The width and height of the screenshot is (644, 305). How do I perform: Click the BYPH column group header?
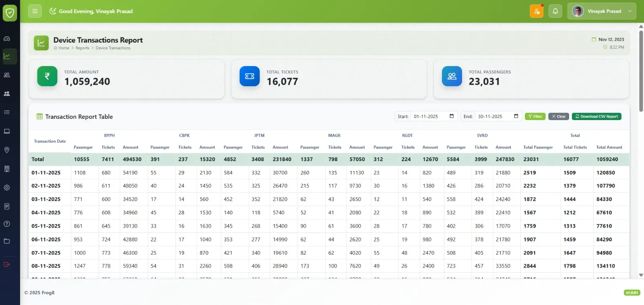pyautogui.click(x=109, y=135)
